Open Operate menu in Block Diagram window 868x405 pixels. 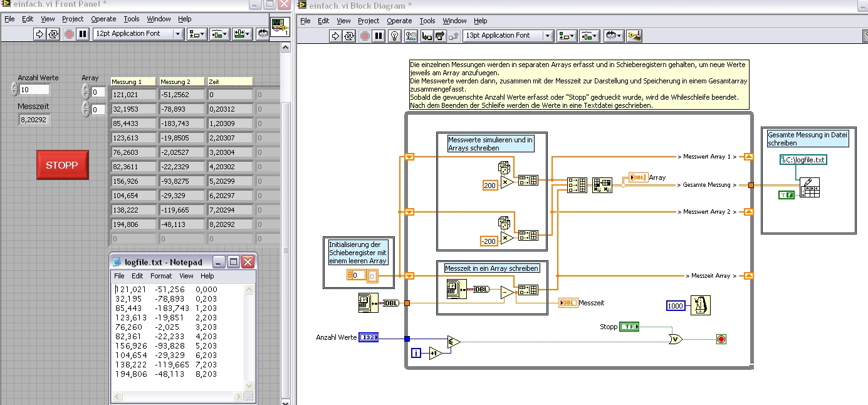[399, 21]
